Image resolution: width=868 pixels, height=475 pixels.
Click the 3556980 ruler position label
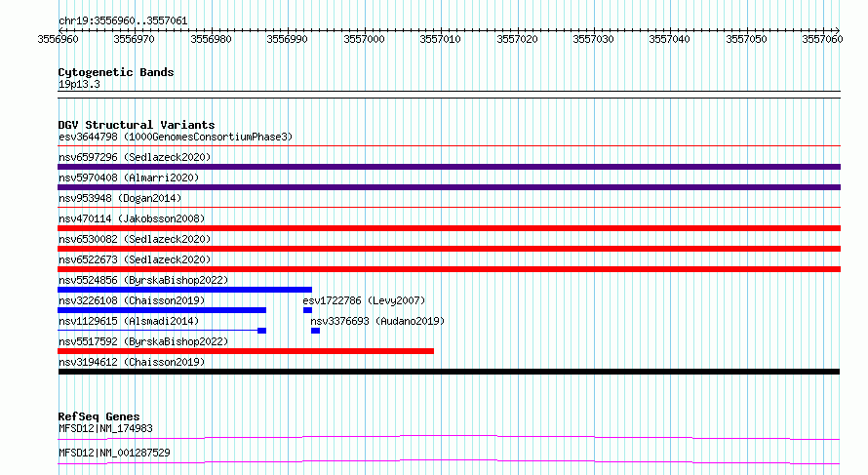coord(211,39)
